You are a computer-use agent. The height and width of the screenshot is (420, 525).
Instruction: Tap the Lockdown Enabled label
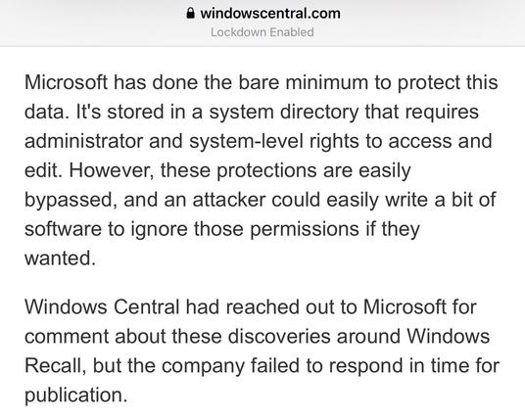[x=262, y=32]
